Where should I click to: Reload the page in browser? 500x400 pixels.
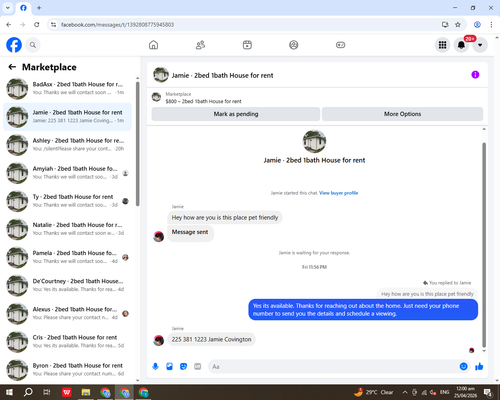pyautogui.click(x=37, y=25)
